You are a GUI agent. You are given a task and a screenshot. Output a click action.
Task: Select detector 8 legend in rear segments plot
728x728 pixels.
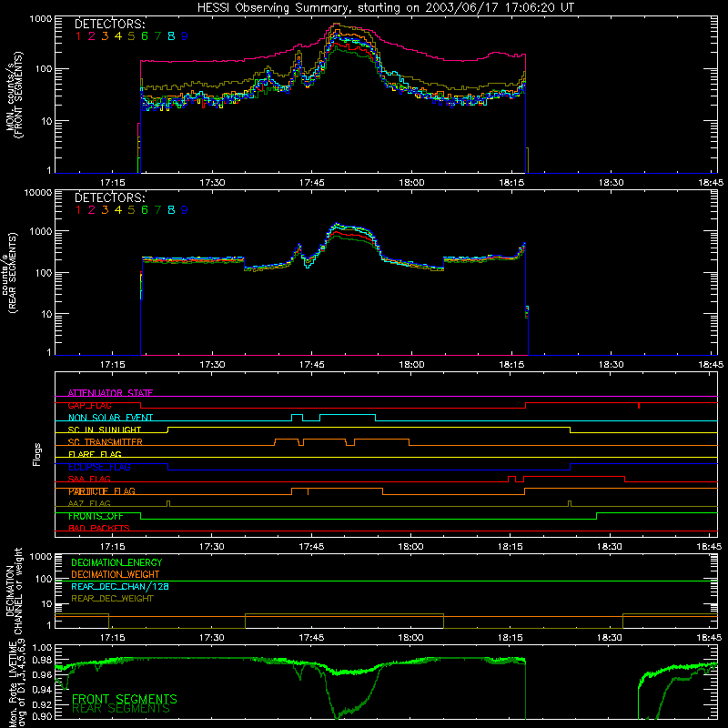click(171, 210)
